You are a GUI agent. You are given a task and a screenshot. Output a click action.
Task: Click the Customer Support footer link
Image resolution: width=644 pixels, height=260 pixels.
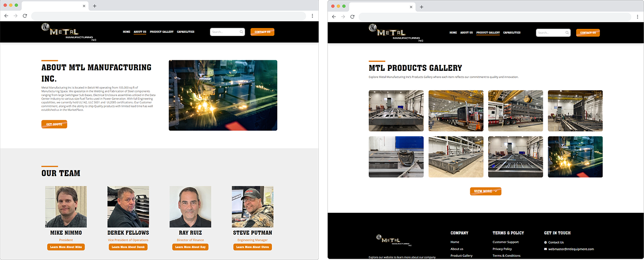point(506,242)
